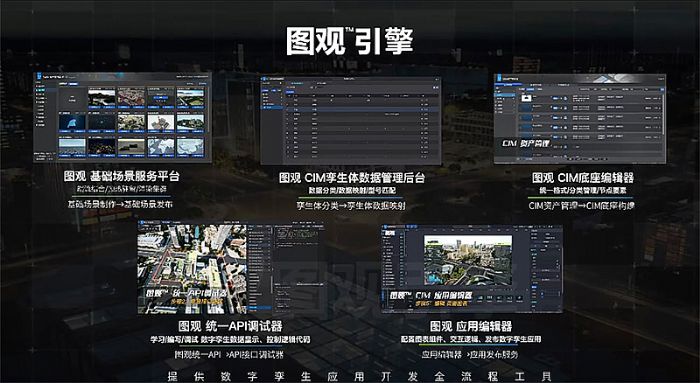Select the blue highlighted tab above scene grid
Image resolution: width=700 pixels, height=383 pixels.
coord(73,83)
